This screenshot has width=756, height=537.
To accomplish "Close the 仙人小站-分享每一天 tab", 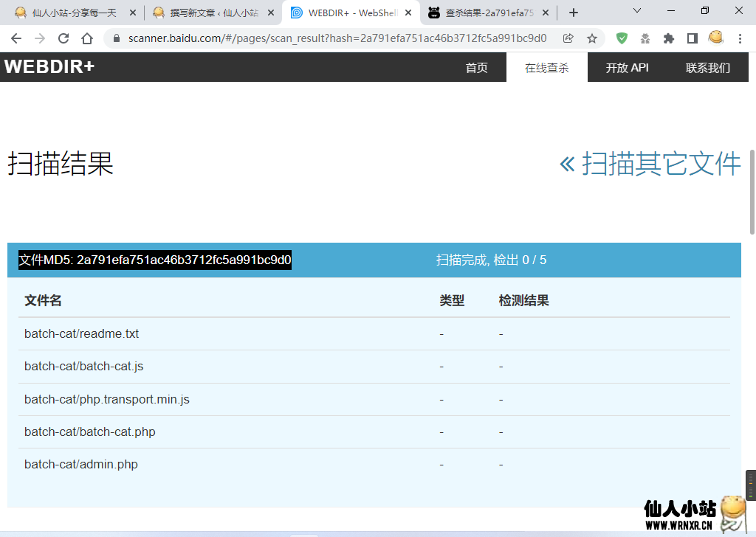I will [x=133, y=13].
